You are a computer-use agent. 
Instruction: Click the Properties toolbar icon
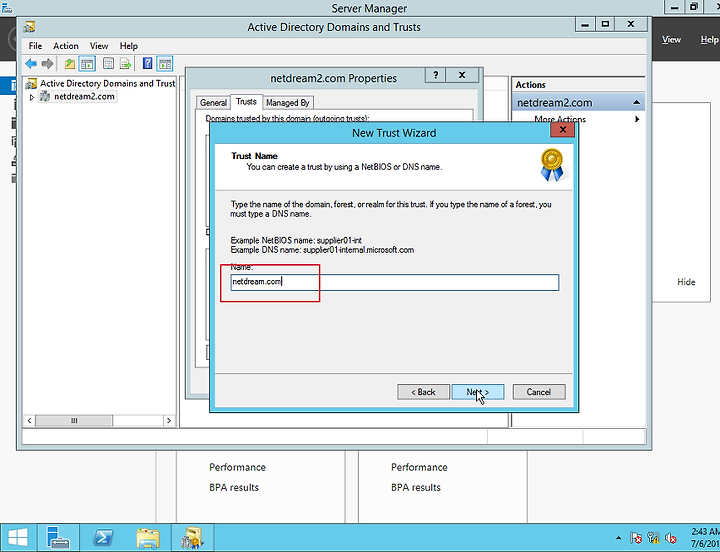click(x=108, y=64)
